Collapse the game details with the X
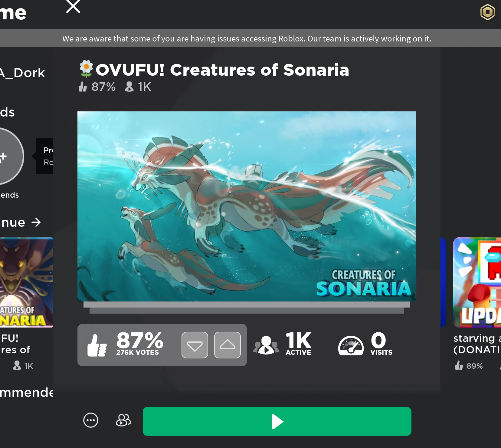This screenshot has width=501, height=448. (x=73, y=7)
